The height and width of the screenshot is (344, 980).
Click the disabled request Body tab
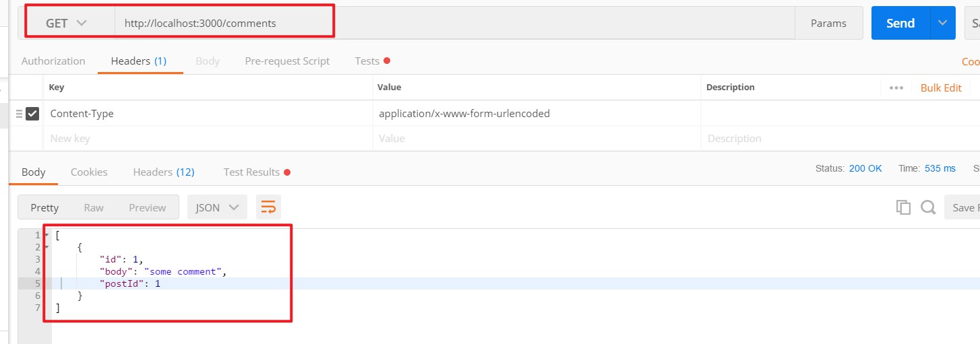pos(207,61)
